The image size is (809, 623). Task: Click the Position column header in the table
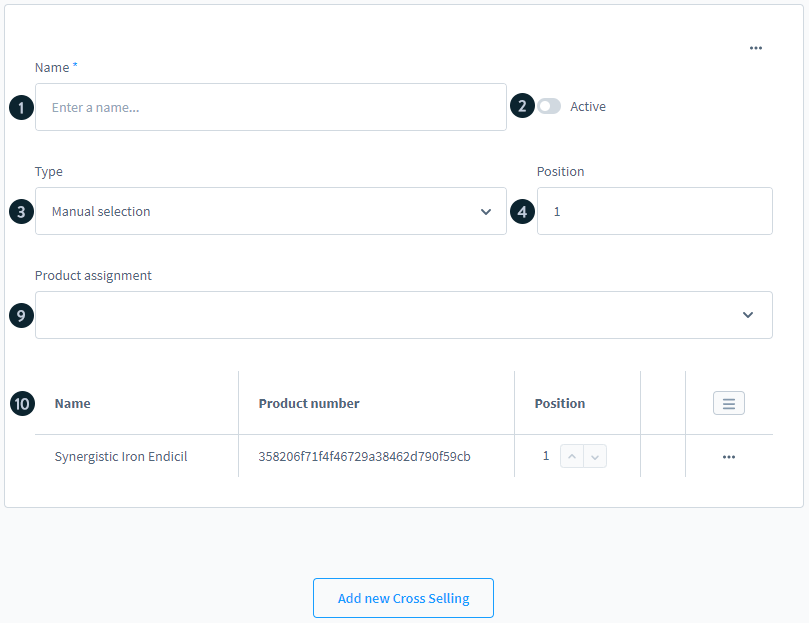click(560, 404)
